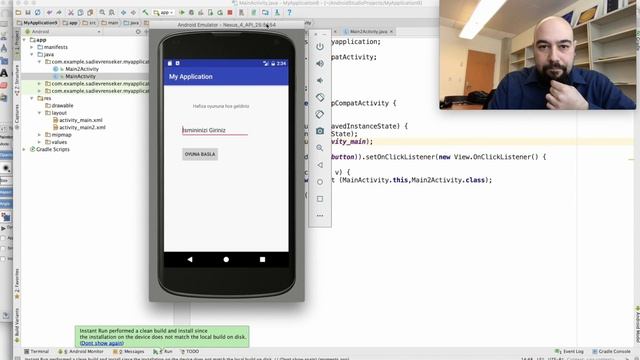This screenshot has width=640, height=360.
Task: Tap the phone's Recents navigation button
Action: tap(262, 259)
